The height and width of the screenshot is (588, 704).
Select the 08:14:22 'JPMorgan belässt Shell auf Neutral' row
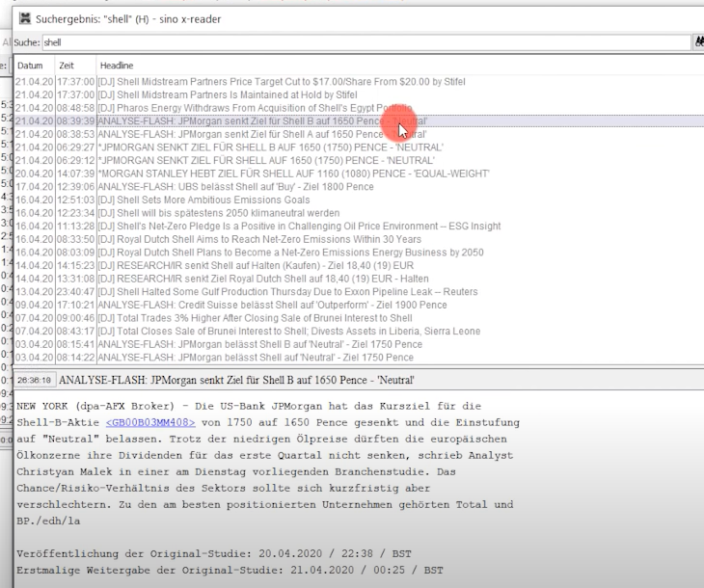click(359, 358)
